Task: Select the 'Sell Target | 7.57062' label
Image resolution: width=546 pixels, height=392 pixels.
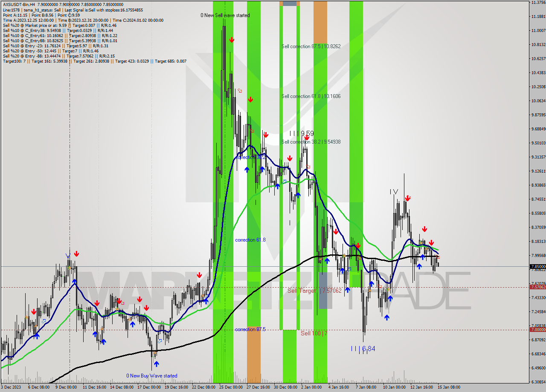Action: pyautogui.click(x=314, y=291)
